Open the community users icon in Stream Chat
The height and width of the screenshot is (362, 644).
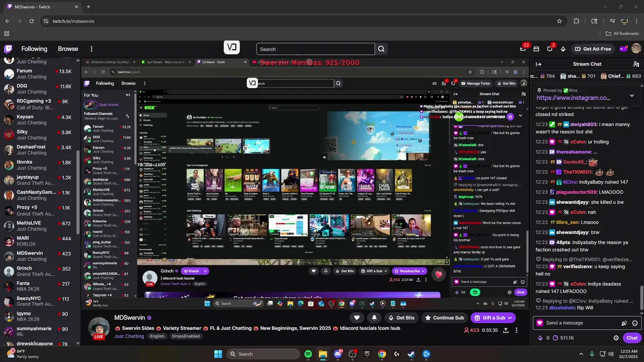tap(636, 64)
